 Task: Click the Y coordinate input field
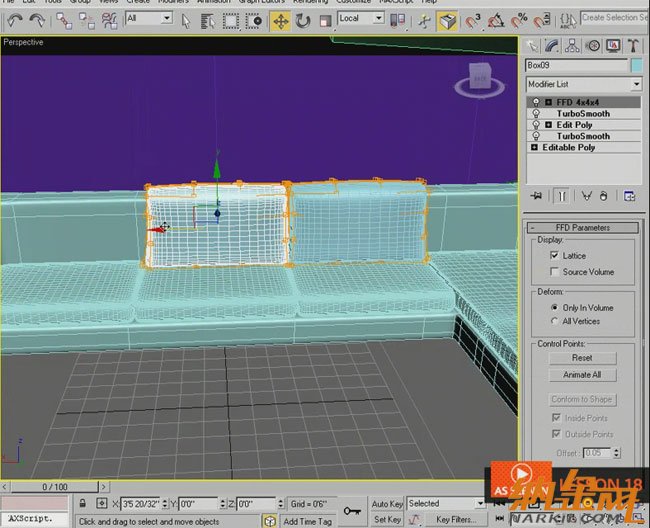point(198,504)
